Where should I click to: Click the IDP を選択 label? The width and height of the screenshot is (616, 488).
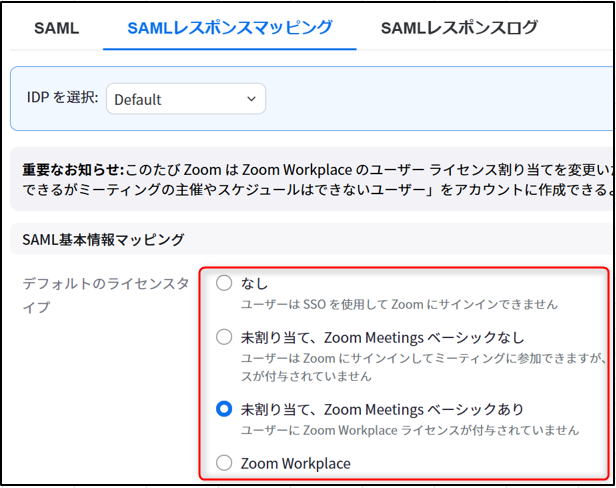[x=62, y=97]
